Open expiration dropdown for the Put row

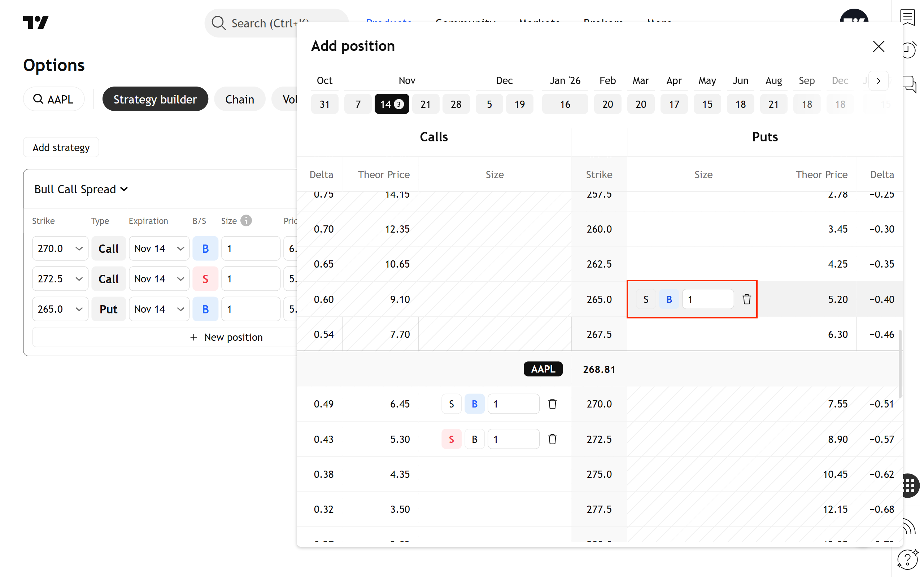click(159, 309)
